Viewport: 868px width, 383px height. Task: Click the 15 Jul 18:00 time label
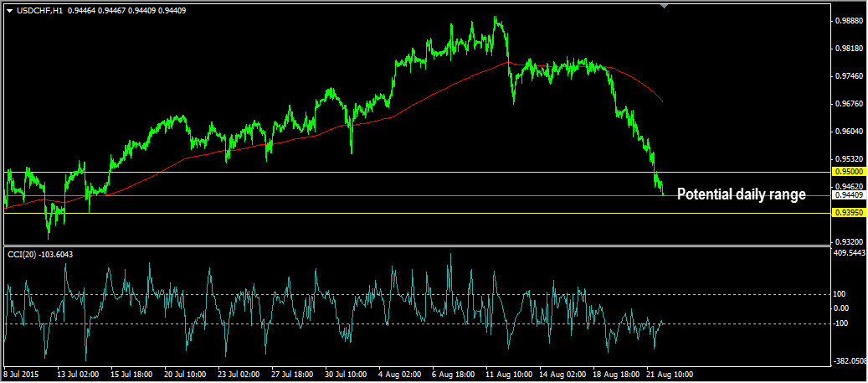pyautogui.click(x=131, y=374)
